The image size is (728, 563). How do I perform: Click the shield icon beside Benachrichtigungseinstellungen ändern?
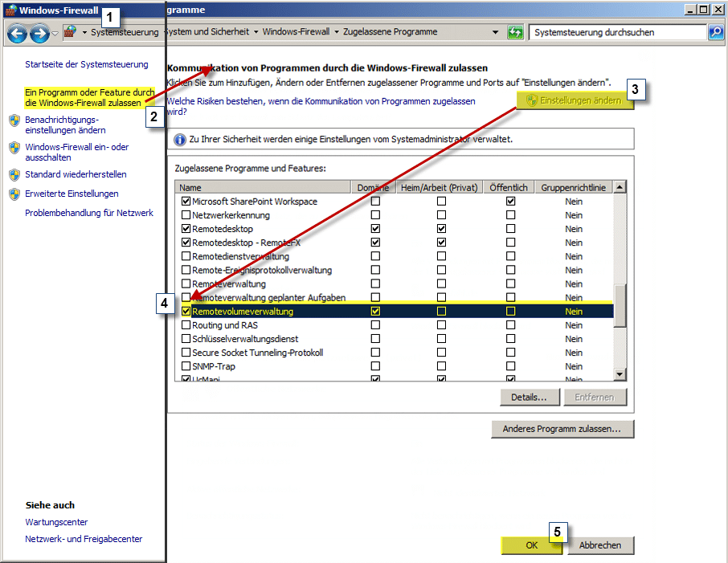pos(14,120)
